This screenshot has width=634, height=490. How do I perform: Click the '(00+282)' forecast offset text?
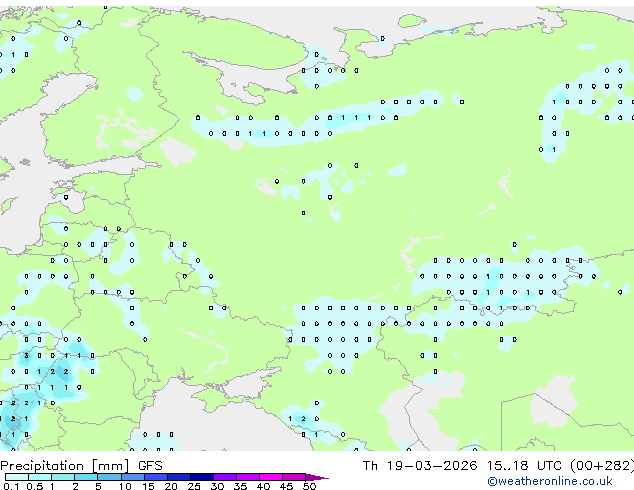602,465
